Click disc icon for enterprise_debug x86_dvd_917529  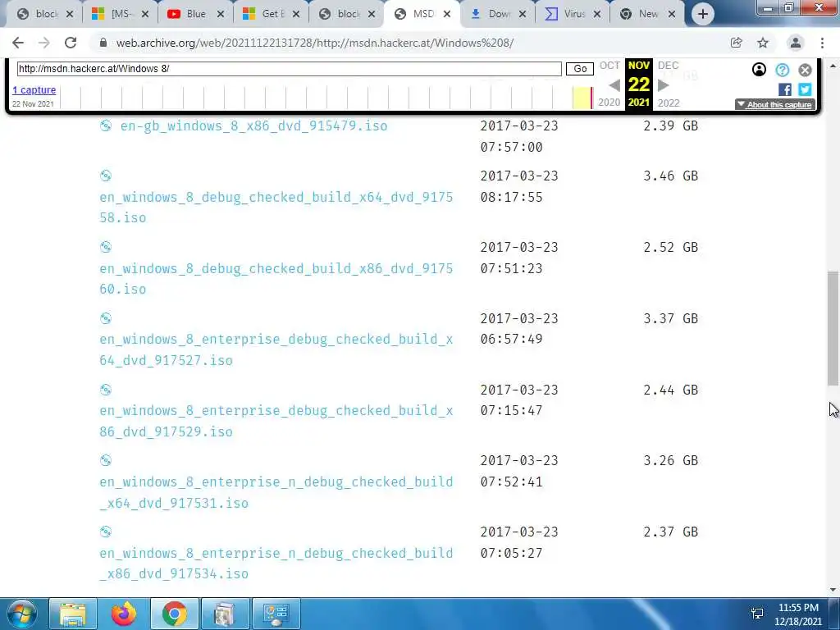(106, 390)
